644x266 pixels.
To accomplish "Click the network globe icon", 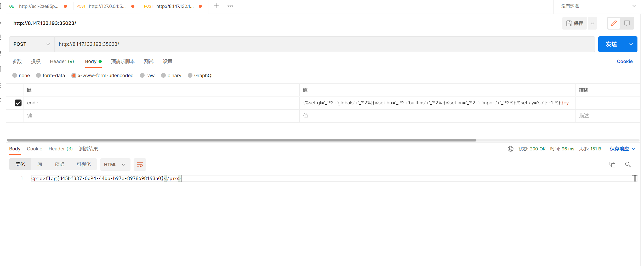I will pyautogui.click(x=510, y=149).
